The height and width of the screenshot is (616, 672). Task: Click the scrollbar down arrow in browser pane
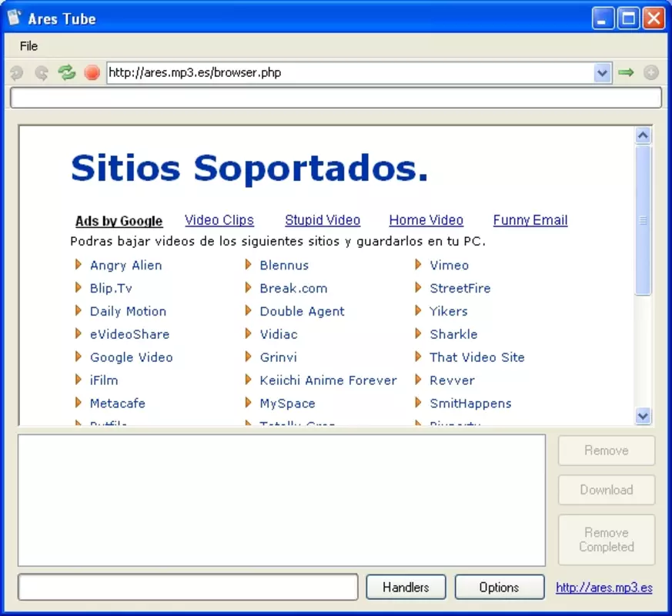click(643, 416)
